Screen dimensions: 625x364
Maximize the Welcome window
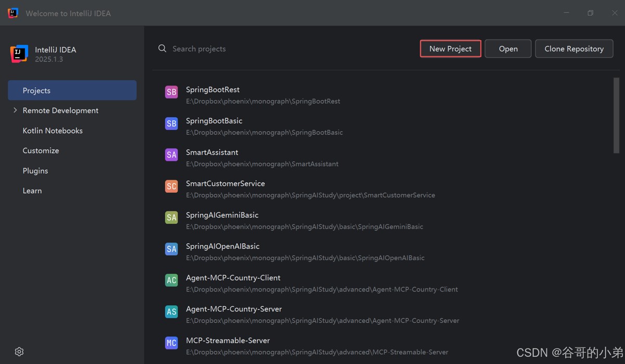590,13
